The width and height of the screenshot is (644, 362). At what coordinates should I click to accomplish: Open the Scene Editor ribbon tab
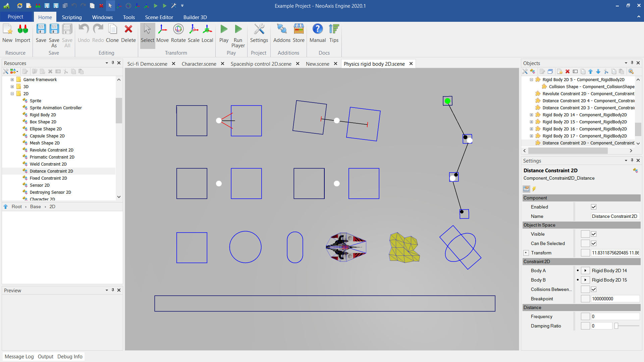point(159,17)
